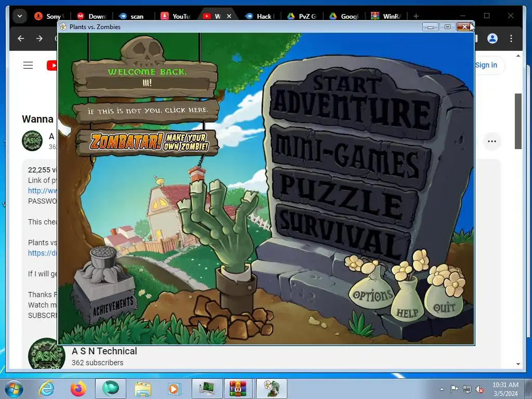Image resolution: width=532 pixels, height=399 pixels.
Task: Open File Explorer from the taskbar
Action: pyautogui.click(x=143, y=389)
